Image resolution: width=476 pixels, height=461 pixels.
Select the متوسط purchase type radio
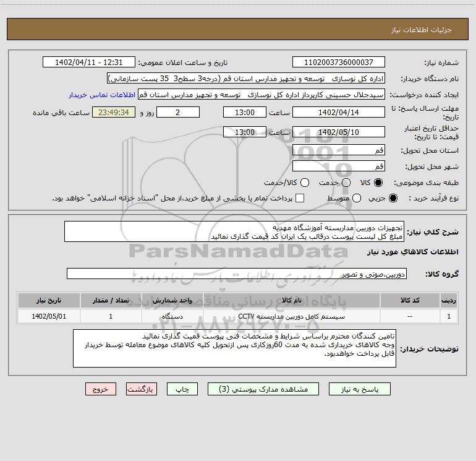pos(357,198)
